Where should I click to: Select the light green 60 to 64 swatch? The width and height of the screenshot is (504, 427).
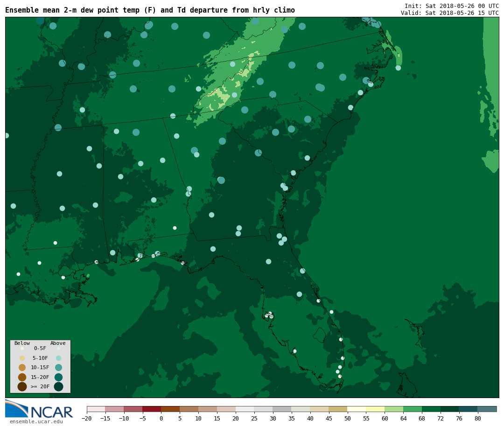click(394, 409)
